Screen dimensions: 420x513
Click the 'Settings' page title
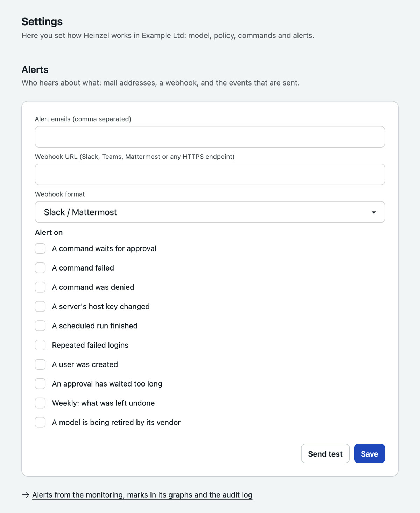(x=42, y=21)
